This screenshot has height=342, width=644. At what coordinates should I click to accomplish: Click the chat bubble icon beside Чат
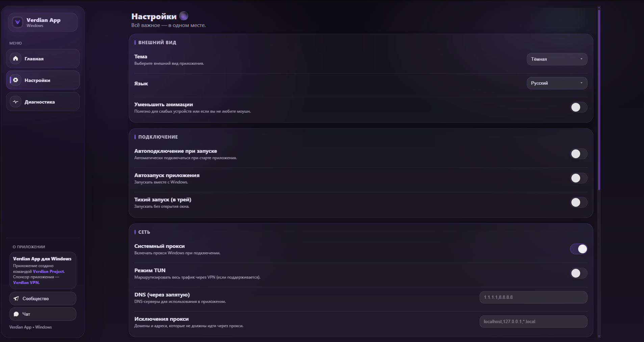coord(16,314)
